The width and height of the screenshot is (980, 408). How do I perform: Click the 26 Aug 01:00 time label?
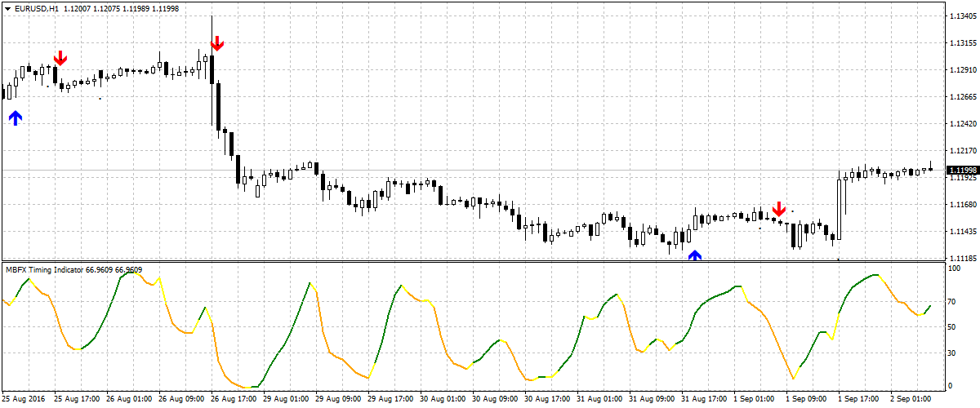130,400
